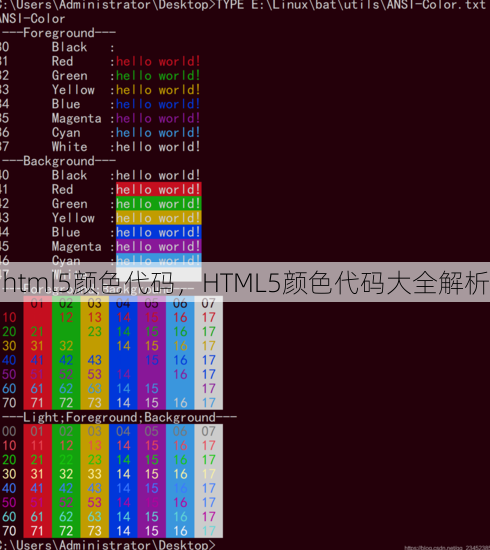Click cell 73 in the non-Light color grid
The width and height of the screenshot is (490, 550).
click(94, 403)
